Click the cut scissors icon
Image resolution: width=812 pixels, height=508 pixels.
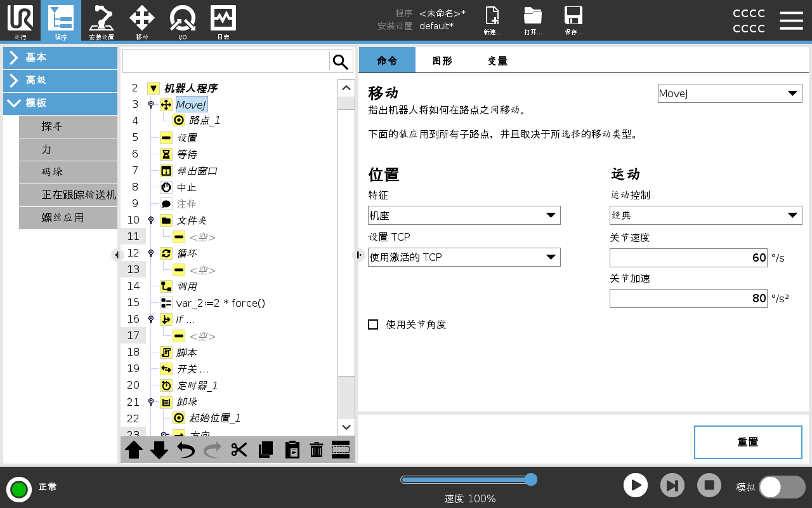(239, 450)
